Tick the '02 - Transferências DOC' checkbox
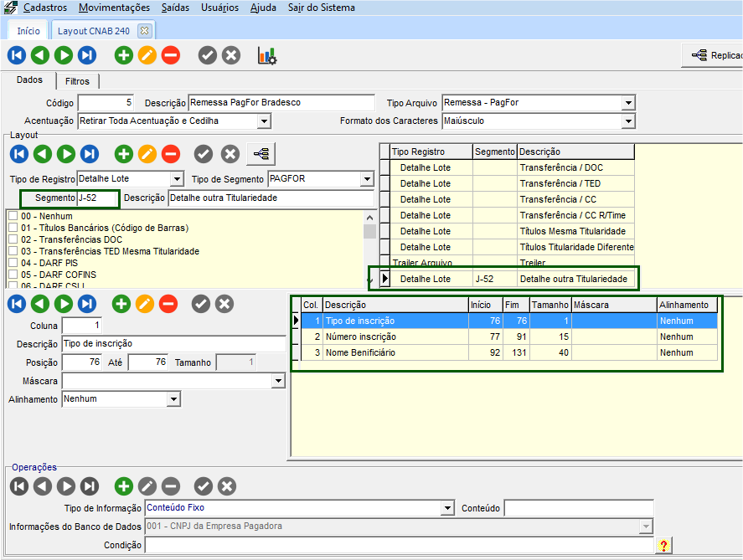This screenshot has height=560, width=743. tap(13, 239)
